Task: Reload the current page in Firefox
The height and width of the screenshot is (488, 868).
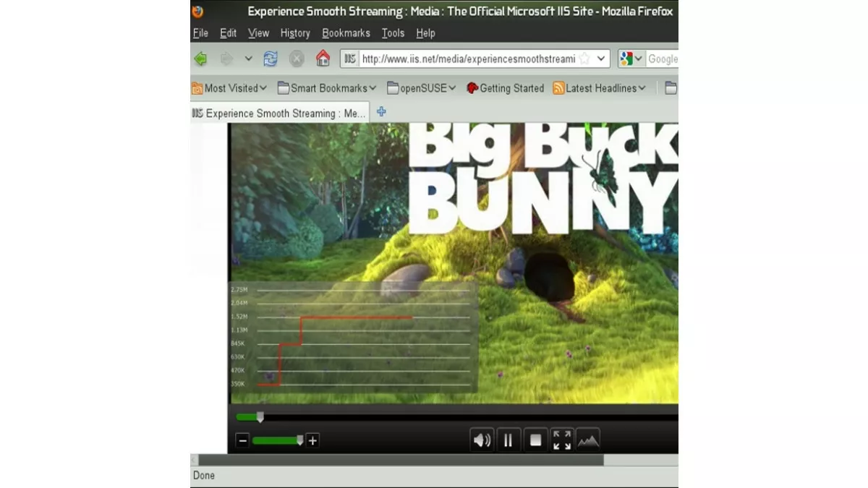Action: click(271, 59)
